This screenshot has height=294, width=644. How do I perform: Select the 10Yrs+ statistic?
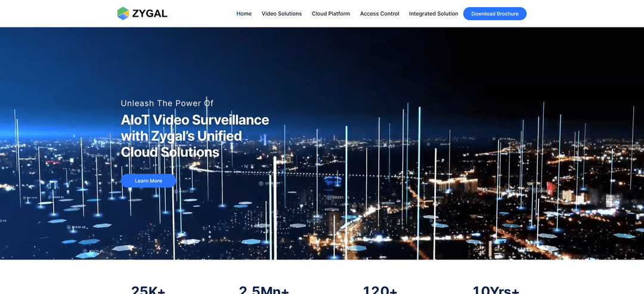pyautogui.click(x=496, y=290)
